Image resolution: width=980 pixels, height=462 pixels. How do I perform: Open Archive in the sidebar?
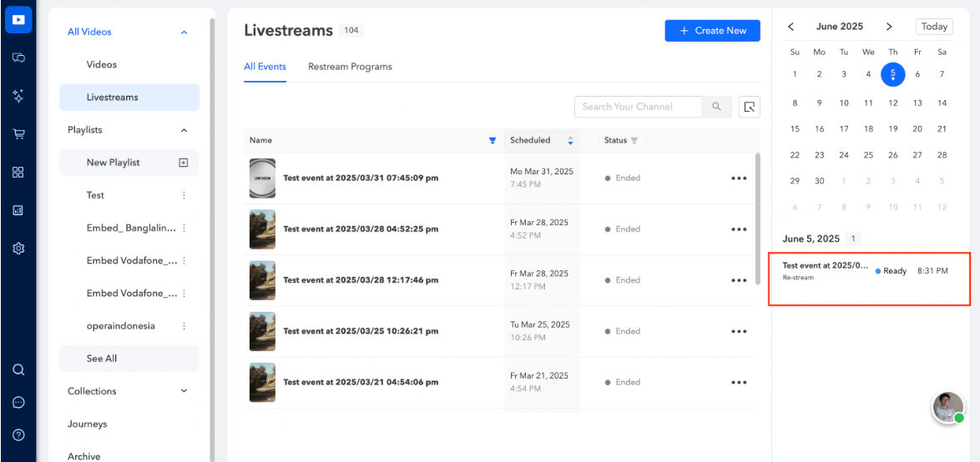pyautogui.click(x=83, y=456)
